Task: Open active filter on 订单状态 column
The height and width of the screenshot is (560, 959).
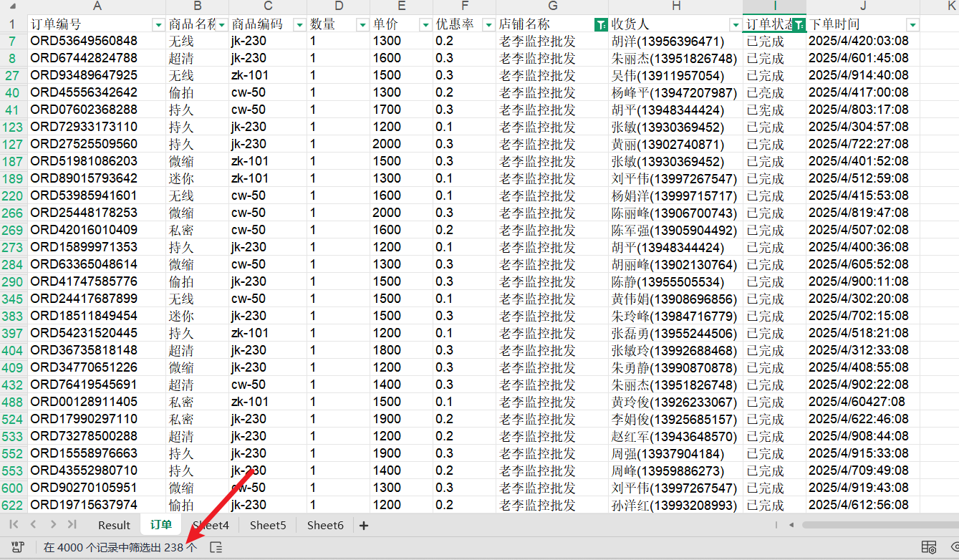Action: (799, 24)
